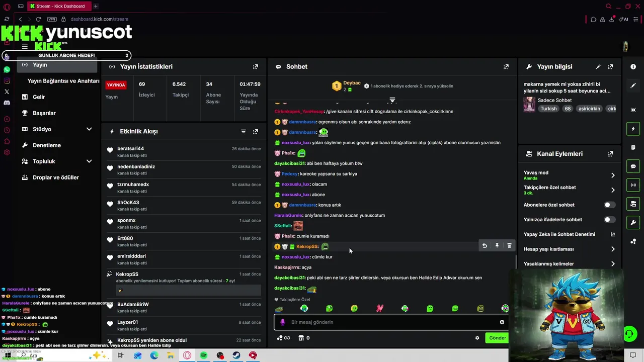Pop out the Yayın bilgisi panel

coord(610,66)
